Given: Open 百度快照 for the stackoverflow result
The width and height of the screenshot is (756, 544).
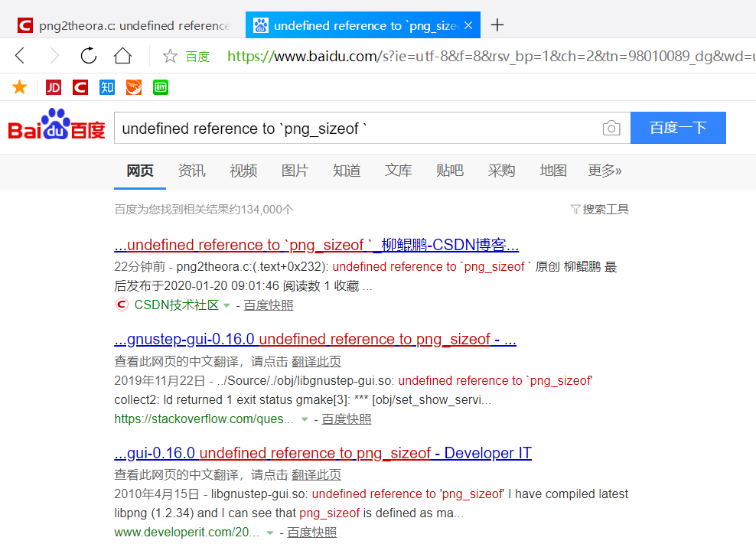Looking at the screenshot, I should click(347, 419).
